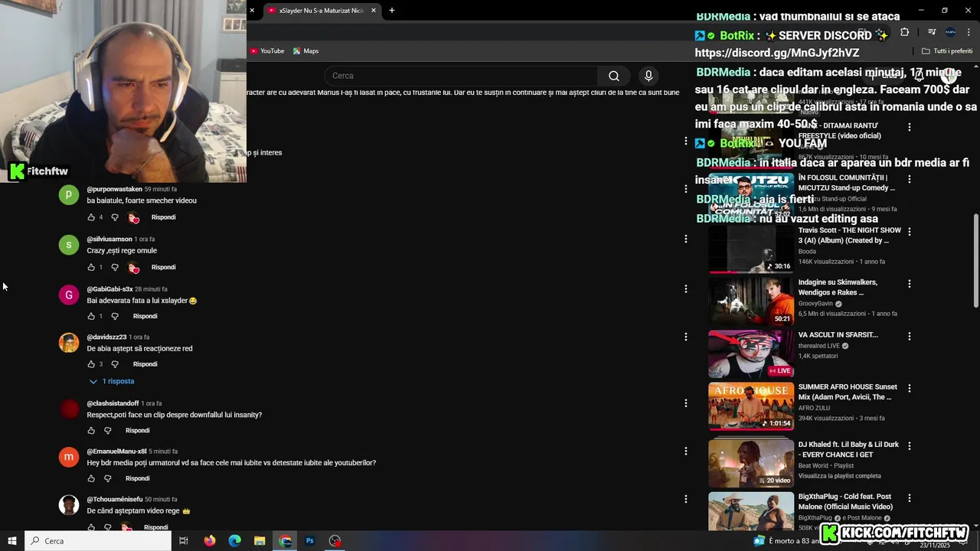Like the @GabiGabi-s3x comment

click(91, 316)
